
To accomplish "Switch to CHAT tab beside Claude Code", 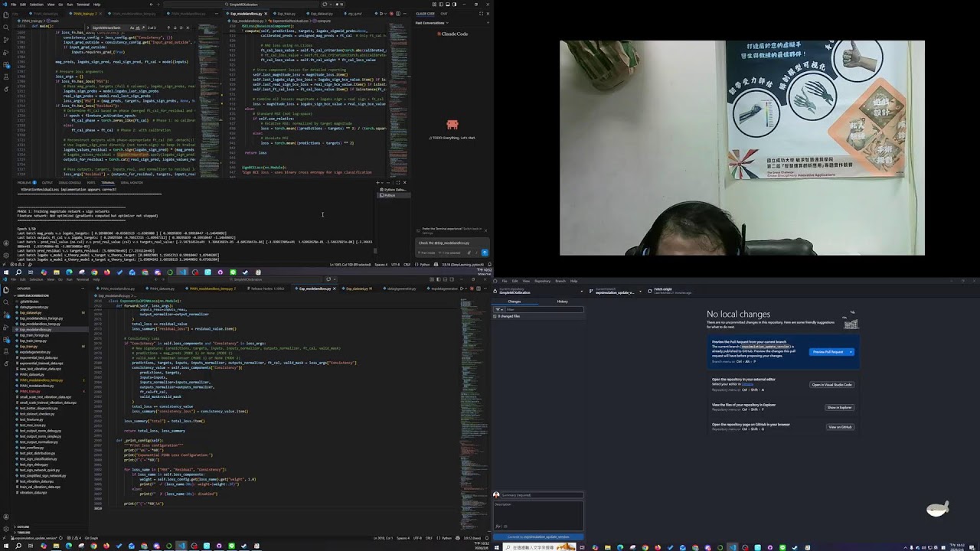I will [444, 13].
